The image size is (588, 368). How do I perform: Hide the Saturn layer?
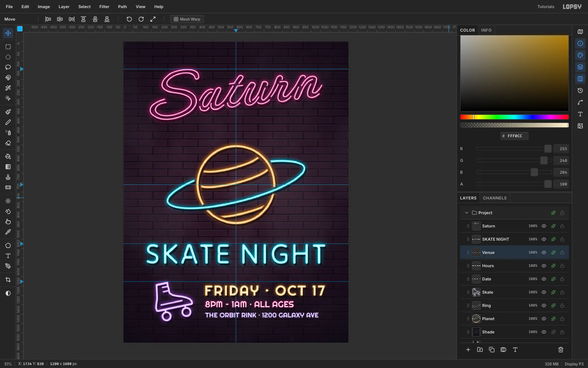(x=544, y=226)
